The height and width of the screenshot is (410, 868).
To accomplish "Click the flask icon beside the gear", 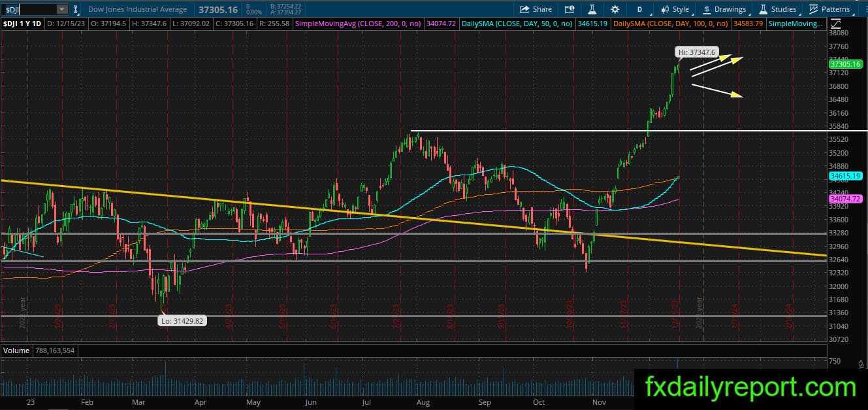I will tap(592, 9).
